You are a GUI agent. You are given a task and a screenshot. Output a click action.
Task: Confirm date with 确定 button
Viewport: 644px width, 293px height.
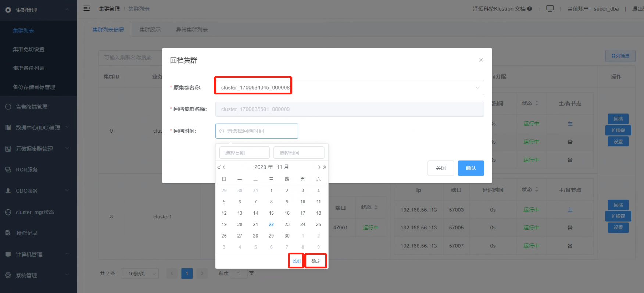(x=316, y=261)
